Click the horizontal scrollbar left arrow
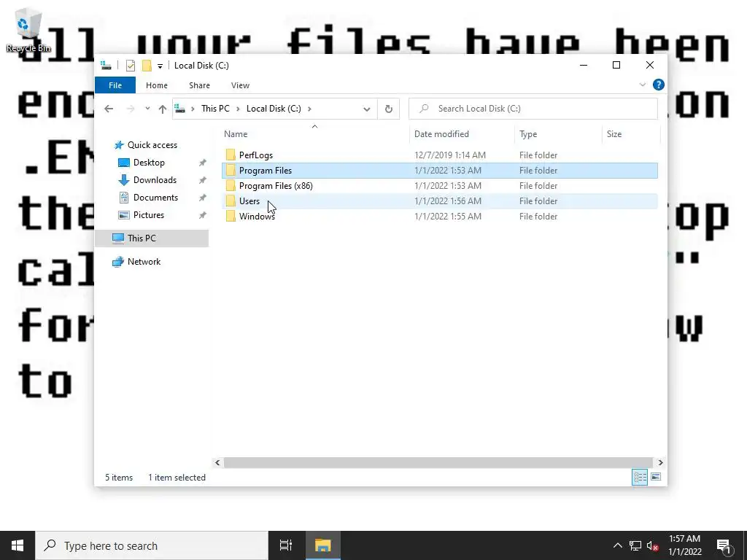Viewport: 747px width, 560px height. [217, 462]
